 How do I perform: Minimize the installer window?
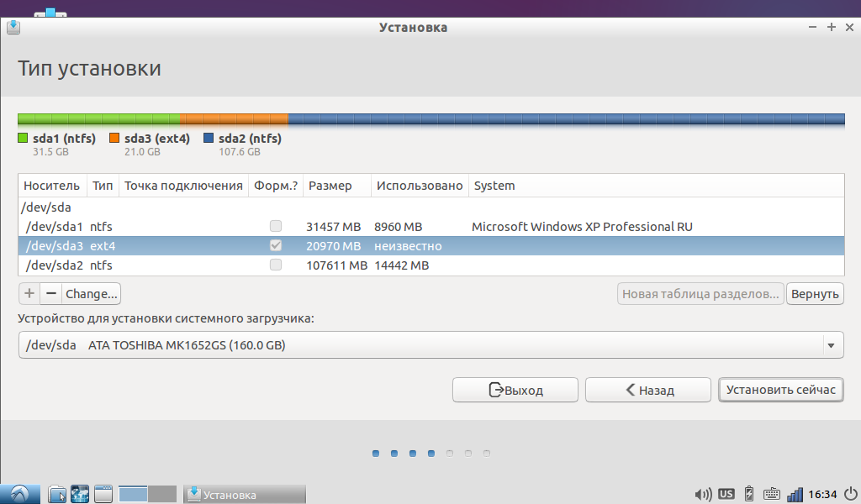[813, 27]
